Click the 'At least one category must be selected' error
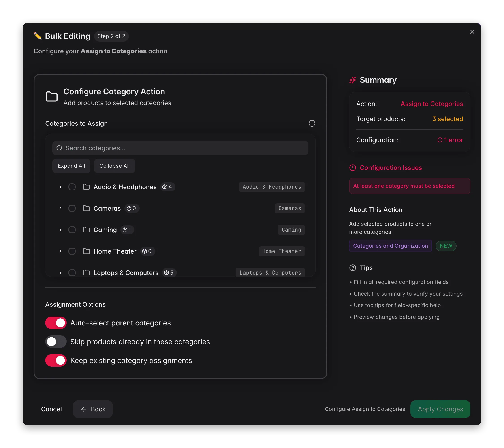The height and width of the screenshot is (448, 504). click(x=410, y=186)
